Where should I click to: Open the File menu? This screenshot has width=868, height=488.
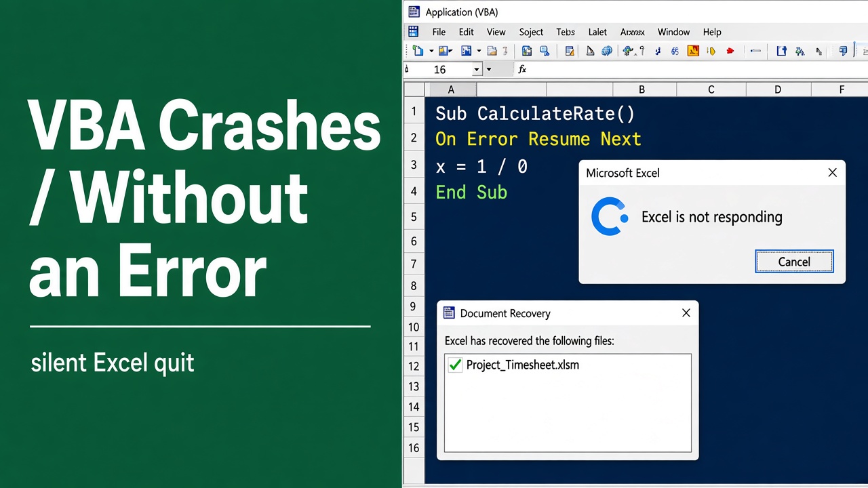(439, 32)
